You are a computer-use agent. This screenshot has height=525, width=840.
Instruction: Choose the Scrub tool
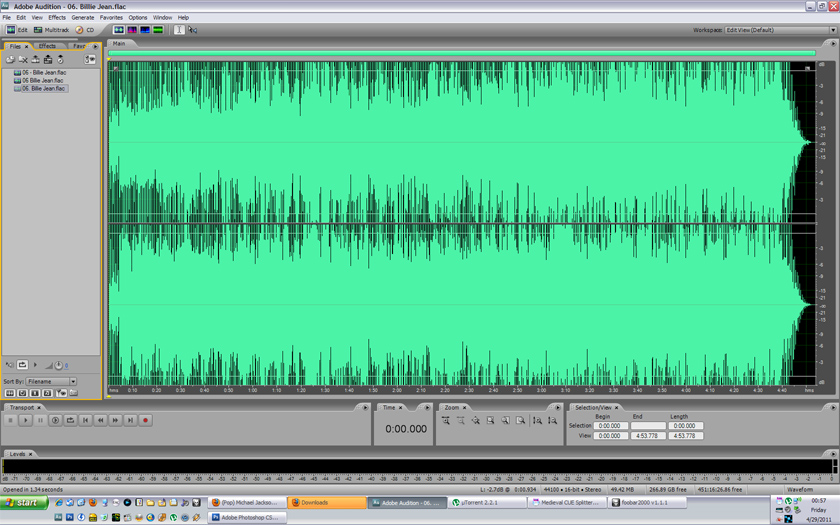[192, 30]
